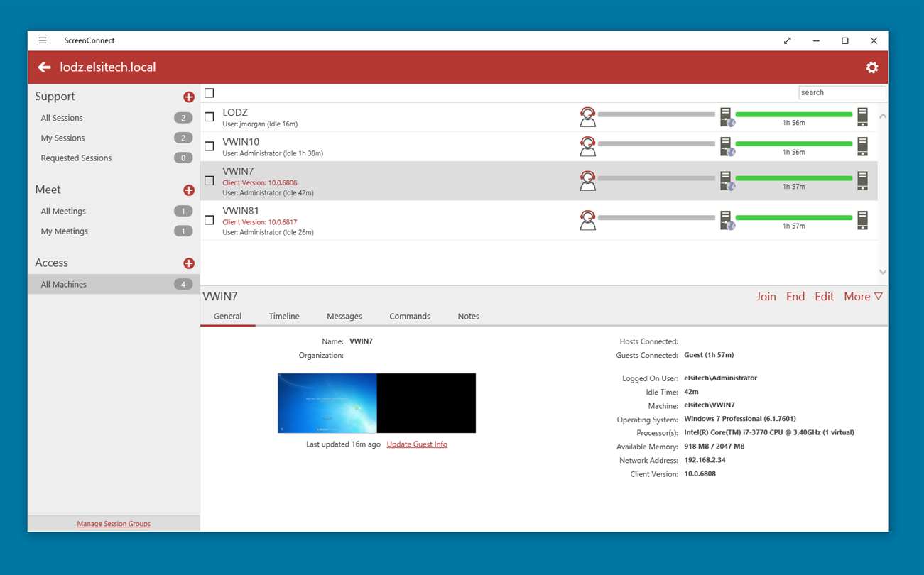The image size is (924, 575).
Task: Select All Sessions under Support
Action: [x=114, y=118]
